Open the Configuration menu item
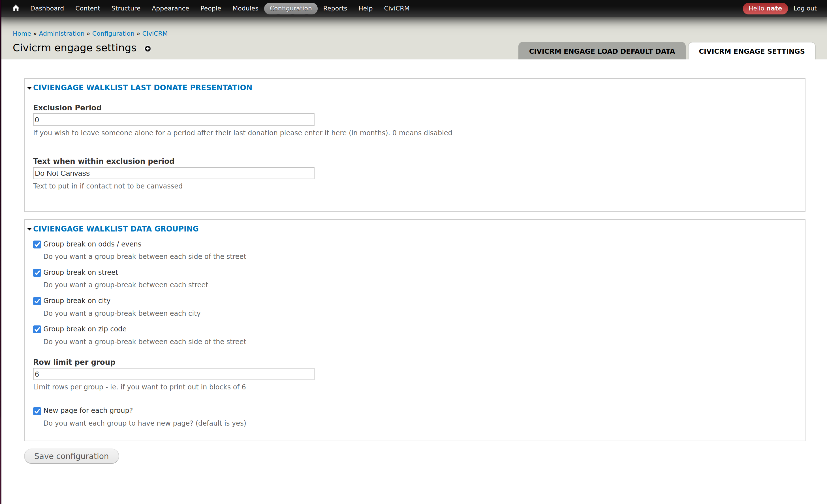This screenshot has height=504, width=827. (x=291, y=8)
